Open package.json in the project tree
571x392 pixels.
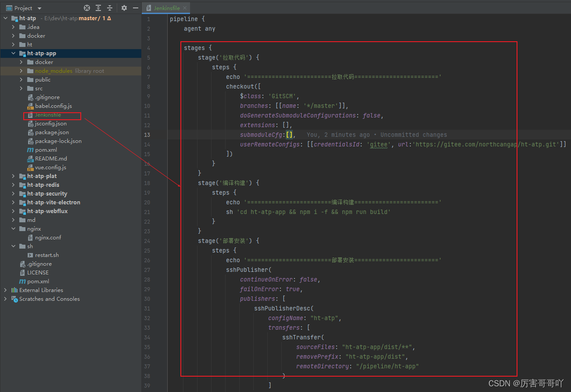52,132
